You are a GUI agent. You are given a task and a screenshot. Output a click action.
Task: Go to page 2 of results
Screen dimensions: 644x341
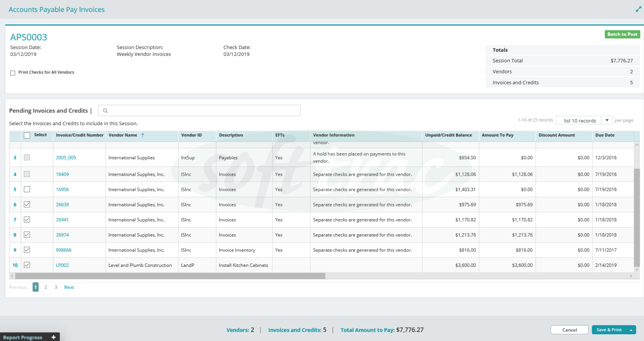(x=46, y=287)
